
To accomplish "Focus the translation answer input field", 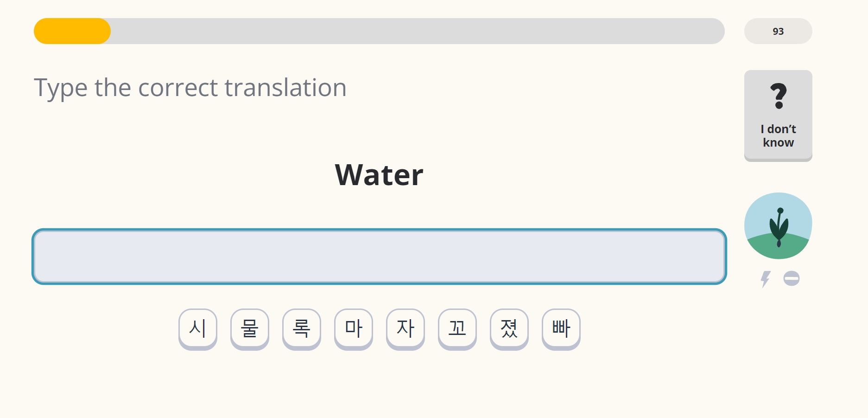I will 379,257.
